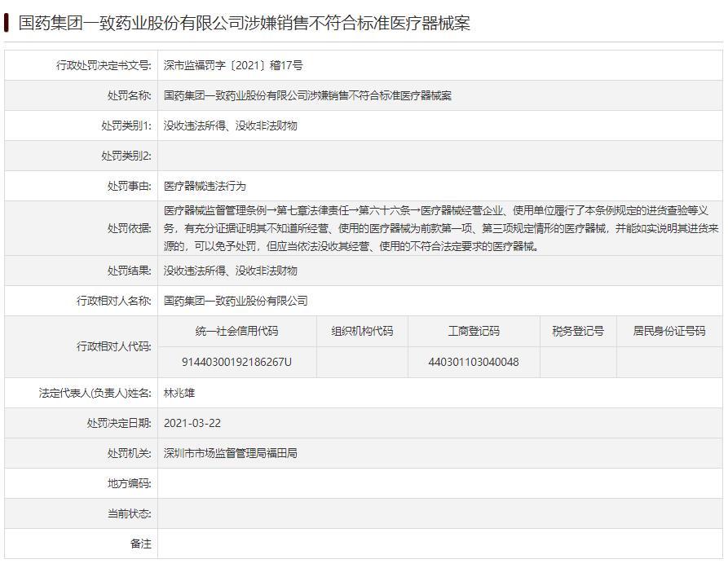
Task: Click the 处罚机关 label
Action: (129, 453)
